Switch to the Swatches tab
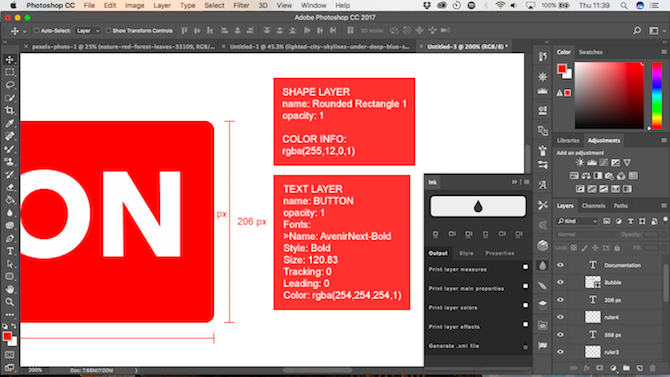 591,52
